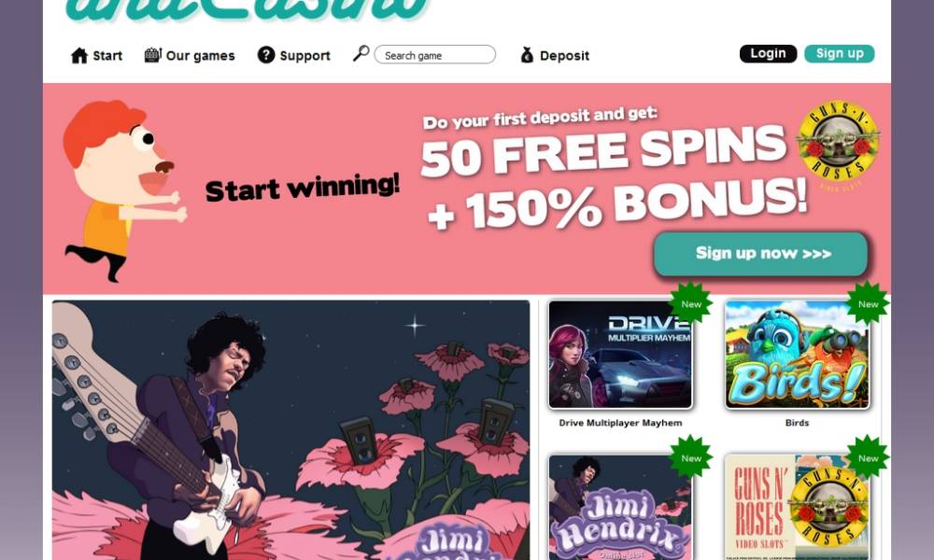
Task: Click the green New badge on Birds
Action: point(868,304)
